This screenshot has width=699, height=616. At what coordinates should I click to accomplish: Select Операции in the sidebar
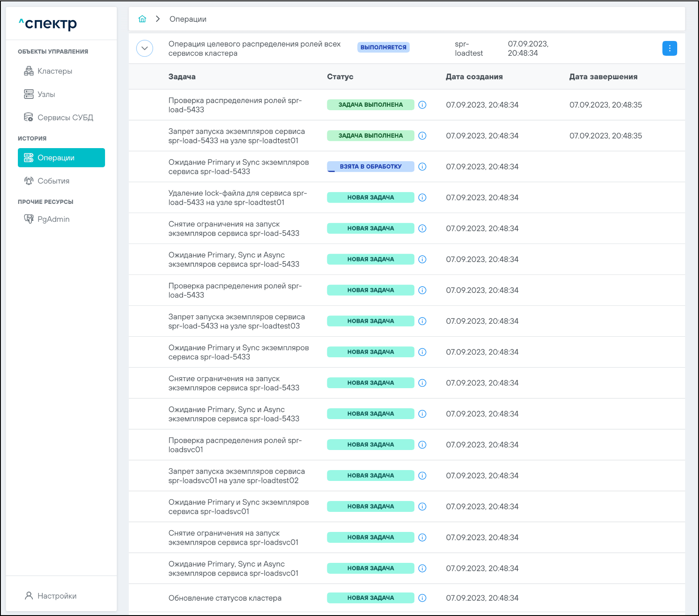tap(61, 158)
